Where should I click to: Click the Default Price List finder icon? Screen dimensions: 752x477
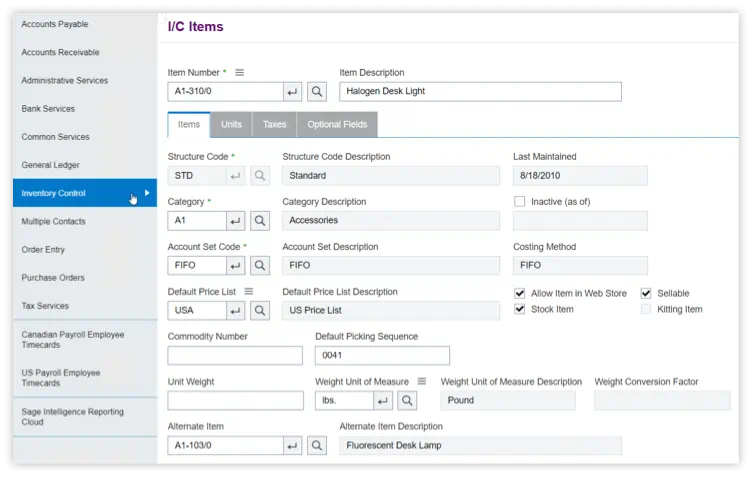[x=259, y=311]
